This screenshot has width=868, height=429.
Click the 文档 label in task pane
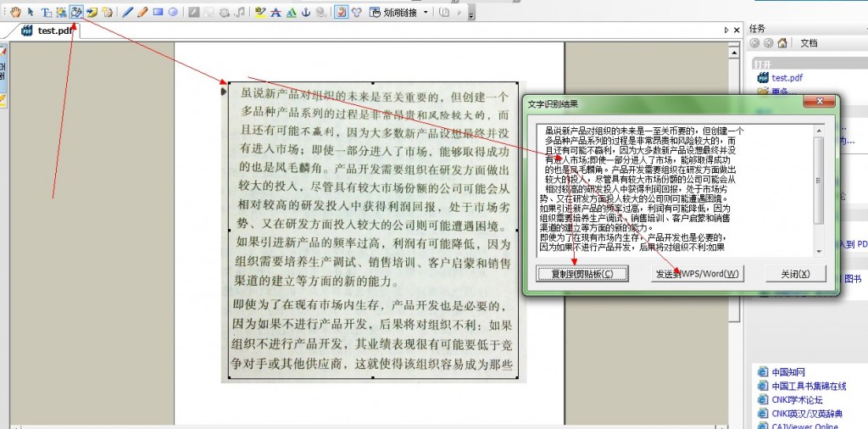(x=809, y=42)
